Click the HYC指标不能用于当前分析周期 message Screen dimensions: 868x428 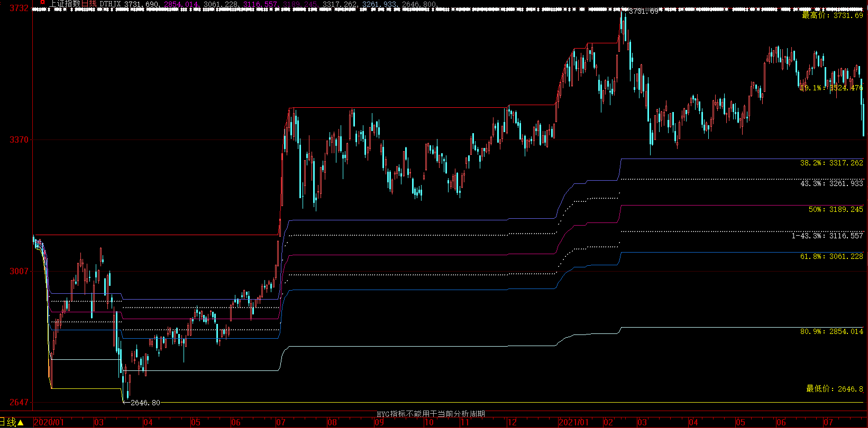[x=431, y=414]
